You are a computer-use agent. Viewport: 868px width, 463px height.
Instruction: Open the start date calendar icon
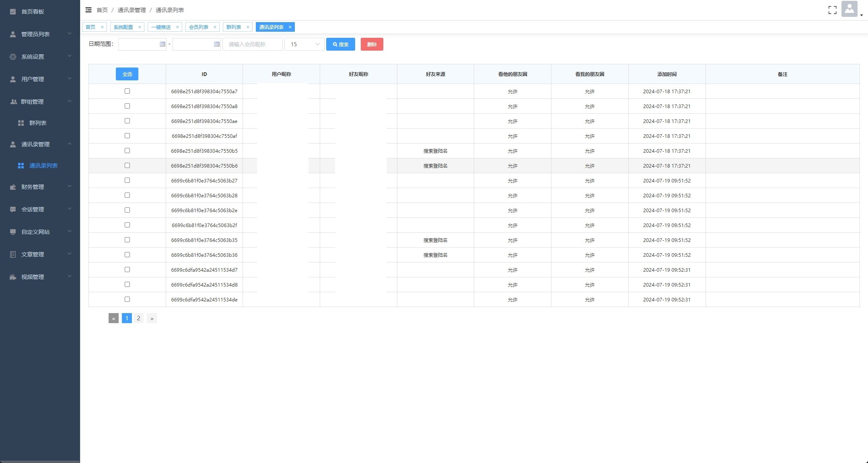[162, 44]
